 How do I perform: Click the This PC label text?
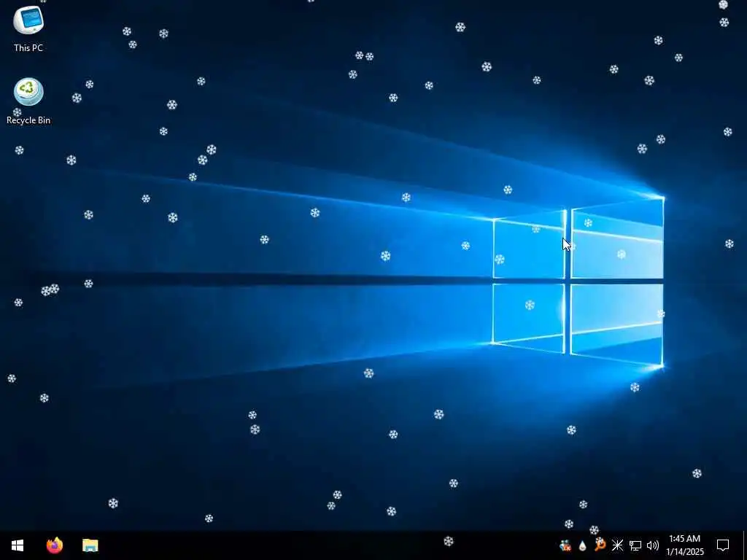click(x=28, y=47)
